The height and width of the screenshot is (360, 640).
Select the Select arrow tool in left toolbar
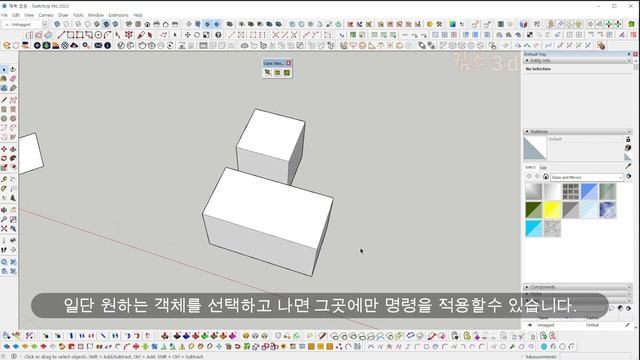[4, 70]
